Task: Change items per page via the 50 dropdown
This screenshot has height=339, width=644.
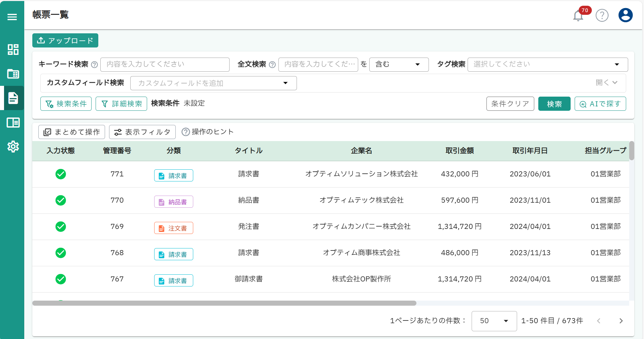Action: (494, 321)
